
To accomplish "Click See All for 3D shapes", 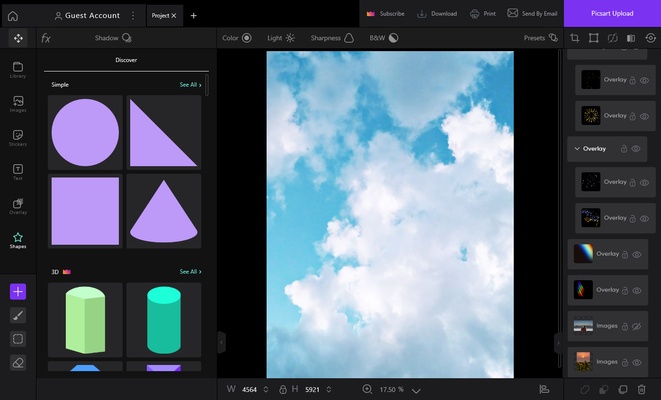I will [191, 272].
